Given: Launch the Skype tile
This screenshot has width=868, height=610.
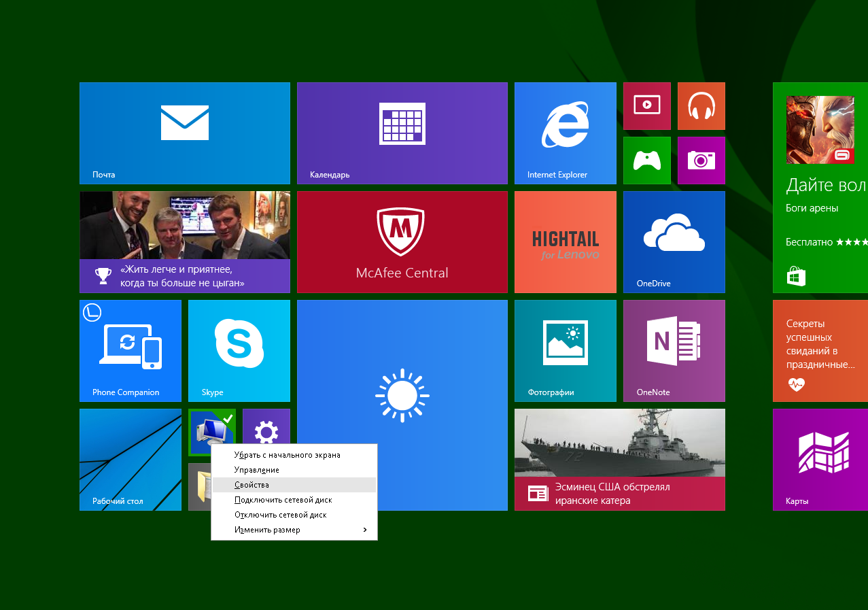Looking at the screenshot, I should (x=239, y=351).
